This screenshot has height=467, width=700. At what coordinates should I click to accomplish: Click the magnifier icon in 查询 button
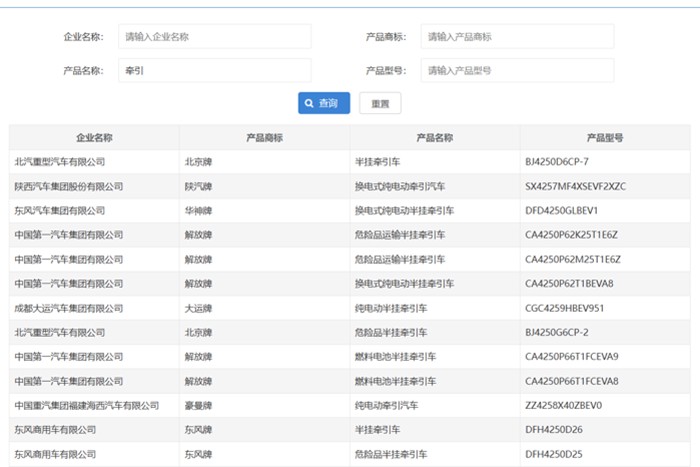[x=309, y=103]
